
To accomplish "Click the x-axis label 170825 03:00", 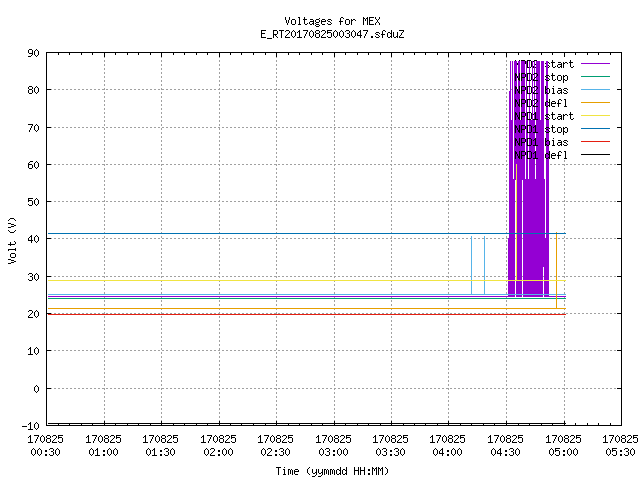I will 333,446.
